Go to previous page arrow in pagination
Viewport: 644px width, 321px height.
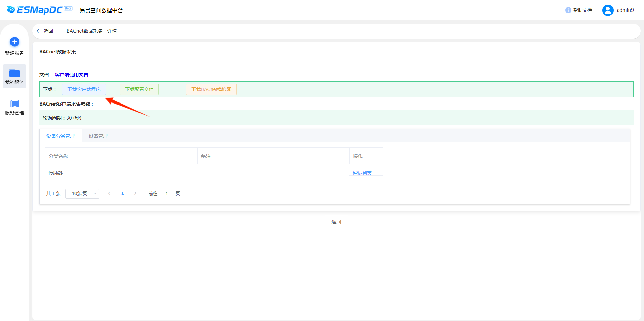(x=109, y=193)
